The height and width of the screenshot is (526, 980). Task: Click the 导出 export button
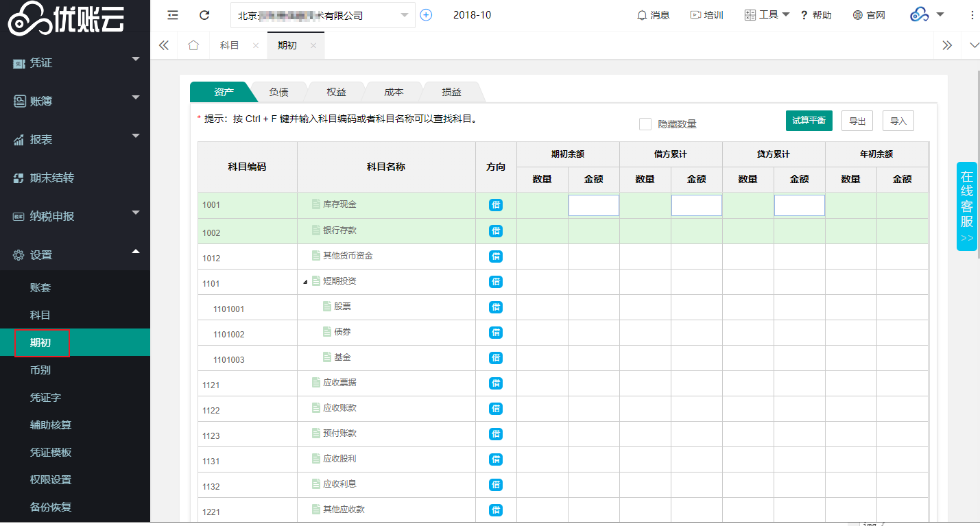pyautogui.click(x=857, y=121)
